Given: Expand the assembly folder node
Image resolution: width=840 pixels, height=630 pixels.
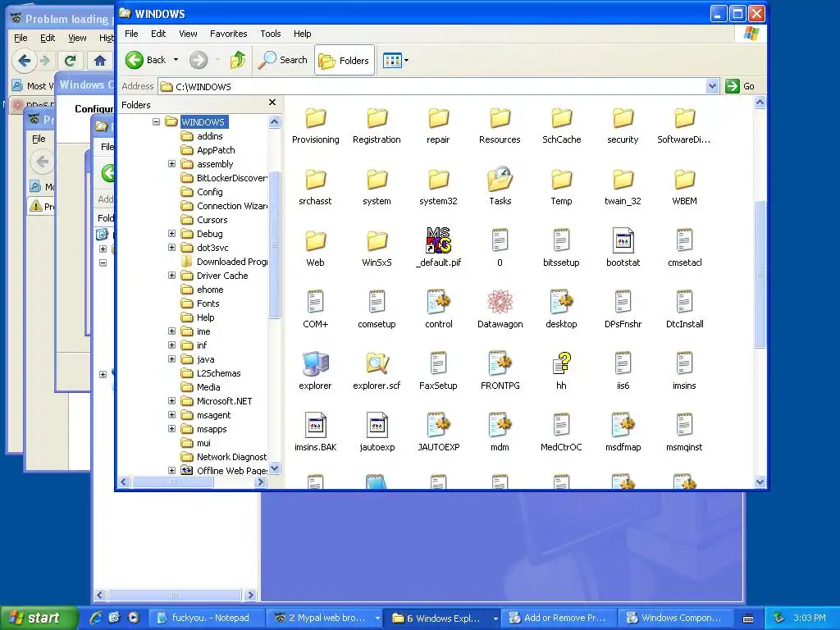Looking at the screenshot, I should point(171,164).
